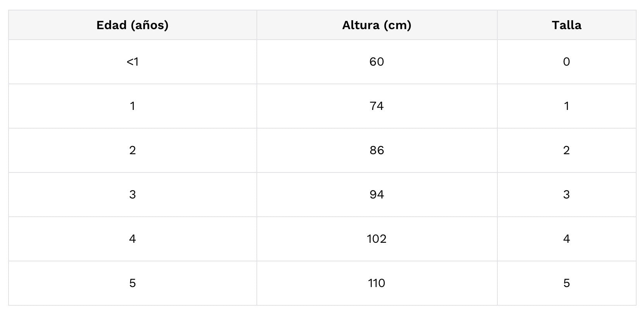Image resolution: width=644 pixels, height=322 pixels.
Task: Select the height cell showing 102
Action: point(377,239)
